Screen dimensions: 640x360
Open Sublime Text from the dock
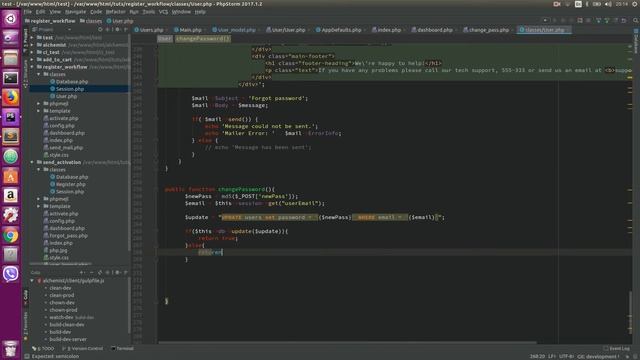pyautogui.click(x=11, y=136)
